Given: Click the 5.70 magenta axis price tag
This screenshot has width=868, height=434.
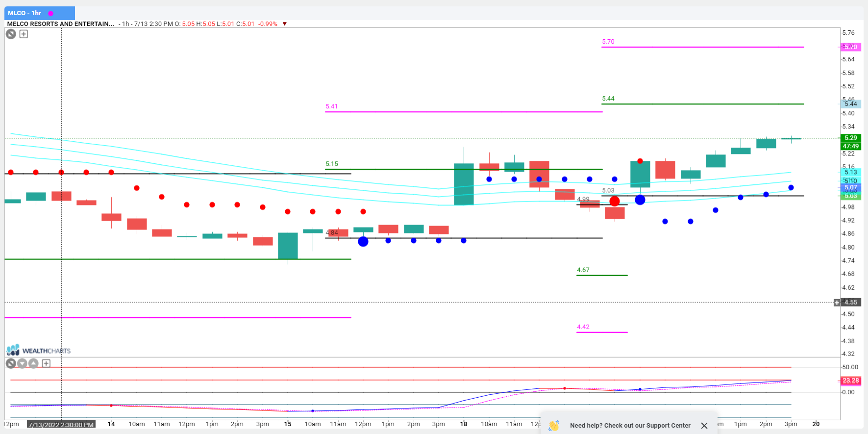Looking at the screenshot, I should pos(851,47).
